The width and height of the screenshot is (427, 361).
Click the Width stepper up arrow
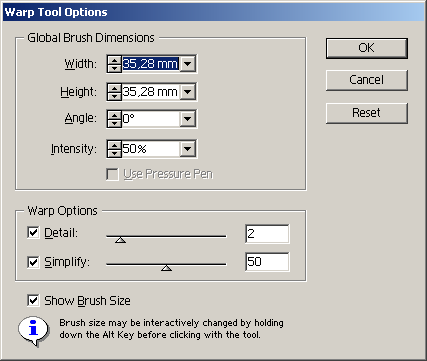tap(114, 60)
